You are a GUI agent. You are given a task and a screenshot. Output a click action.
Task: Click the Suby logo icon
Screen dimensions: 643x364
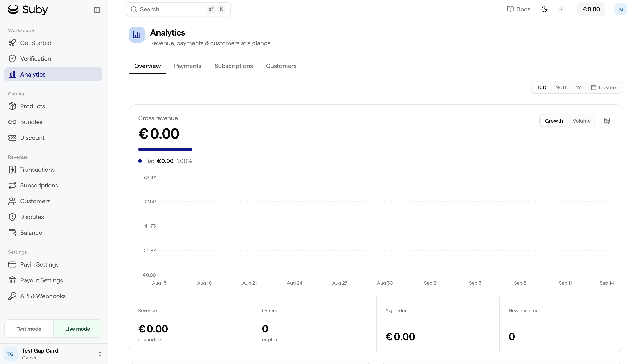[13, 9]
